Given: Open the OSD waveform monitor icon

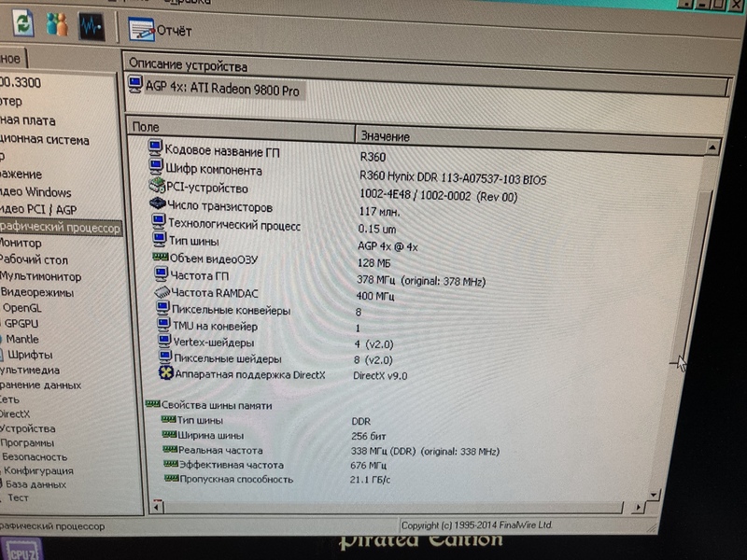Looking at the screenshot, I should (x=92, y=27).
